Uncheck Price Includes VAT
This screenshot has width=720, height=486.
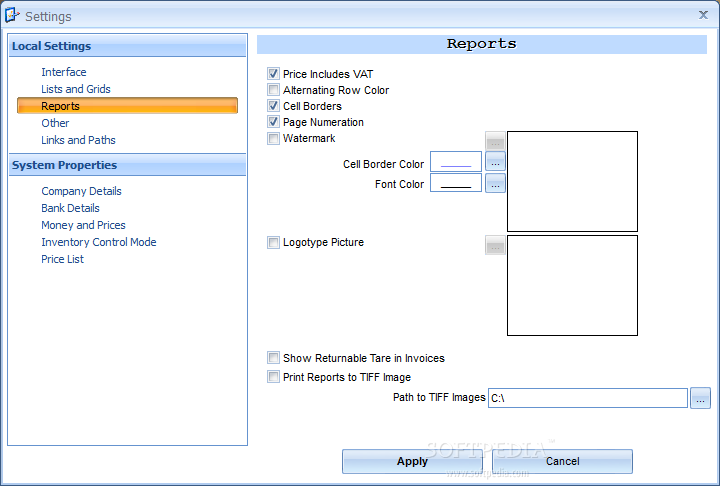(x=273, y=73)
